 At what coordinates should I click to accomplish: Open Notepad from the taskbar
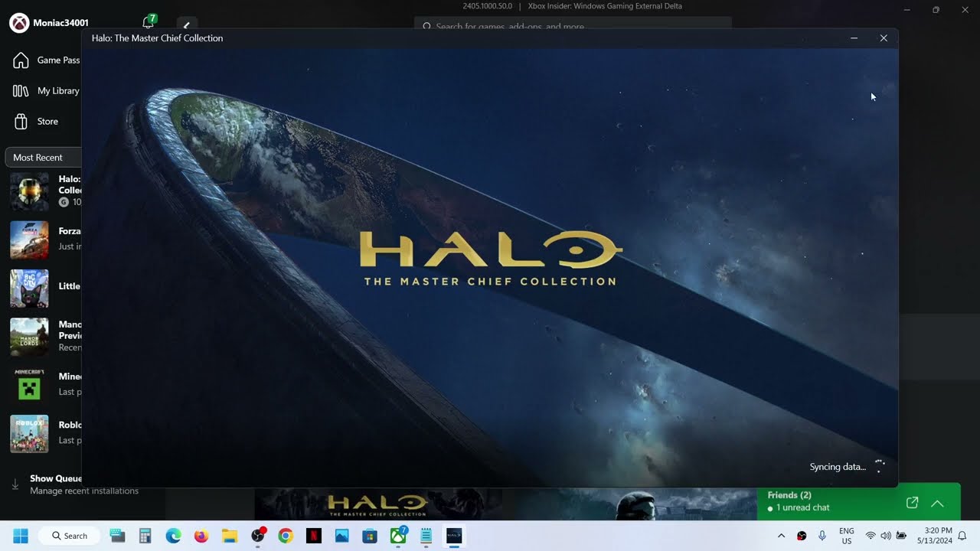[426, 536]
